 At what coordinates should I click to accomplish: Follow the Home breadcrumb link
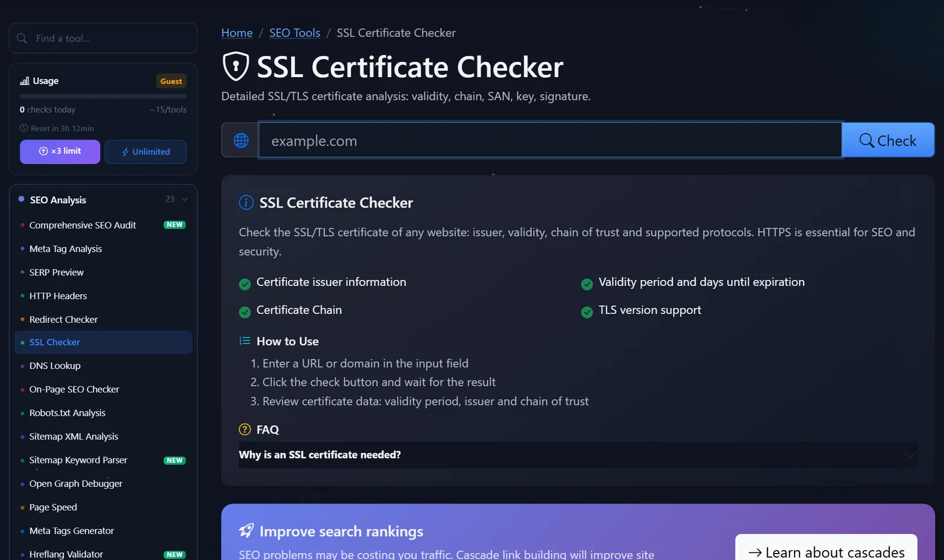pos(237,33)
